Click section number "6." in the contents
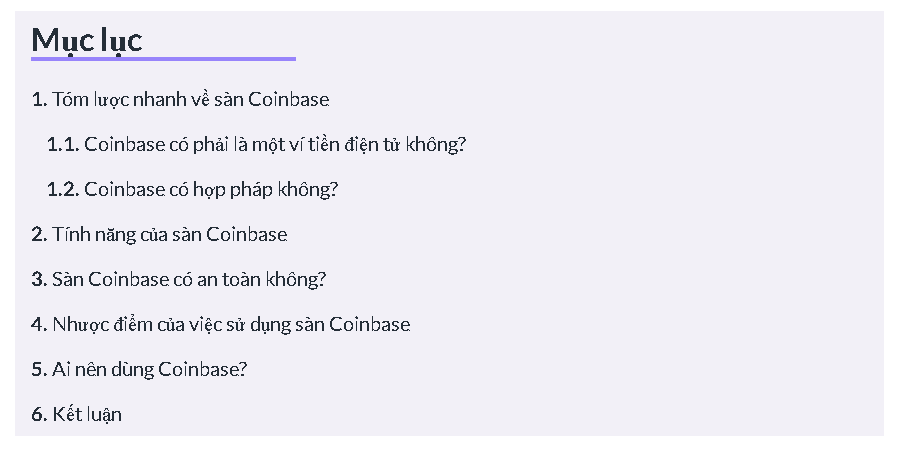This screenshot has height=454, width=900. tap(39, 415)
